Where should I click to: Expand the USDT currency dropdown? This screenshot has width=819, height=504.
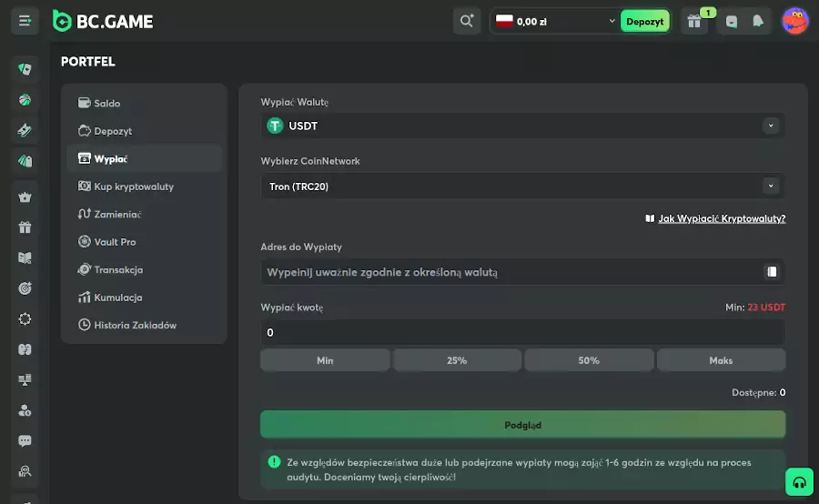(771, 126)
